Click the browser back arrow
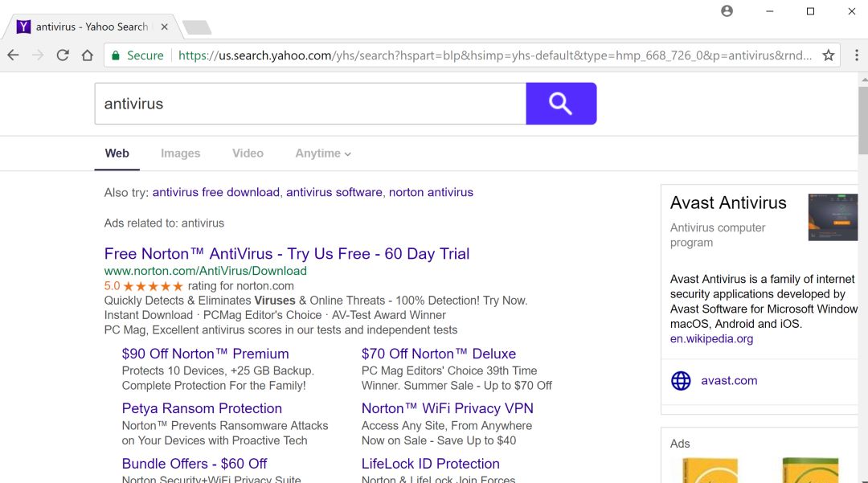This screenshot has width=868, height=483. point(14,55)
